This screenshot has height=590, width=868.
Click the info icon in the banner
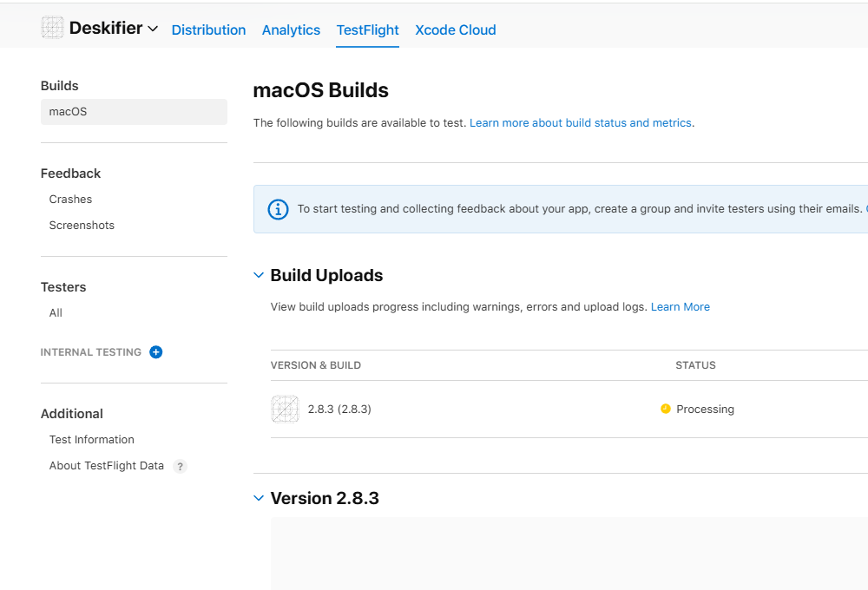click(278, 209)
